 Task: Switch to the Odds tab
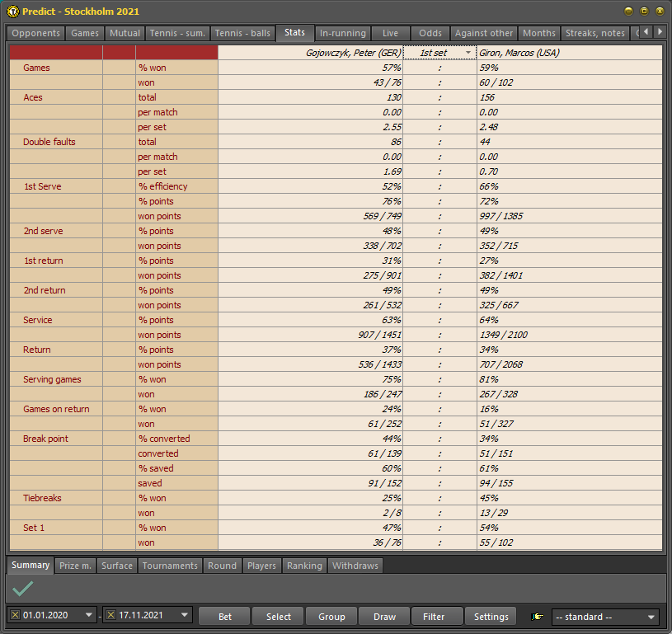(430, 33)
